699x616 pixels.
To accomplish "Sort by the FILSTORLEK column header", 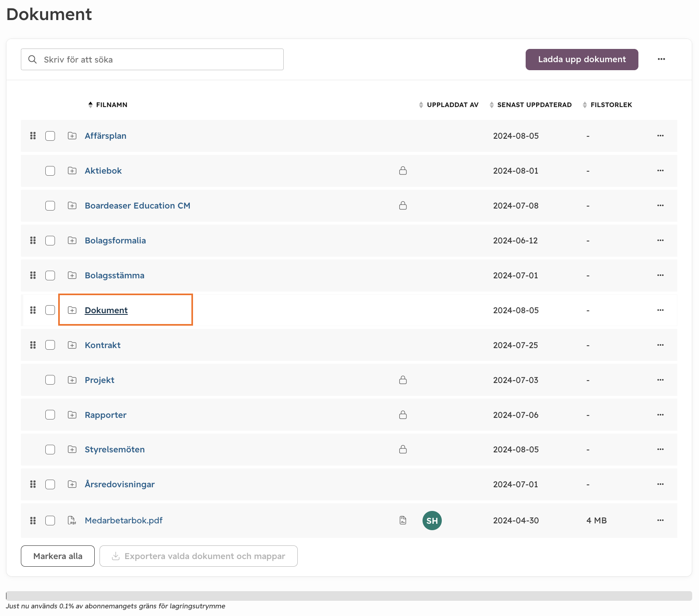I will [608, 105].
